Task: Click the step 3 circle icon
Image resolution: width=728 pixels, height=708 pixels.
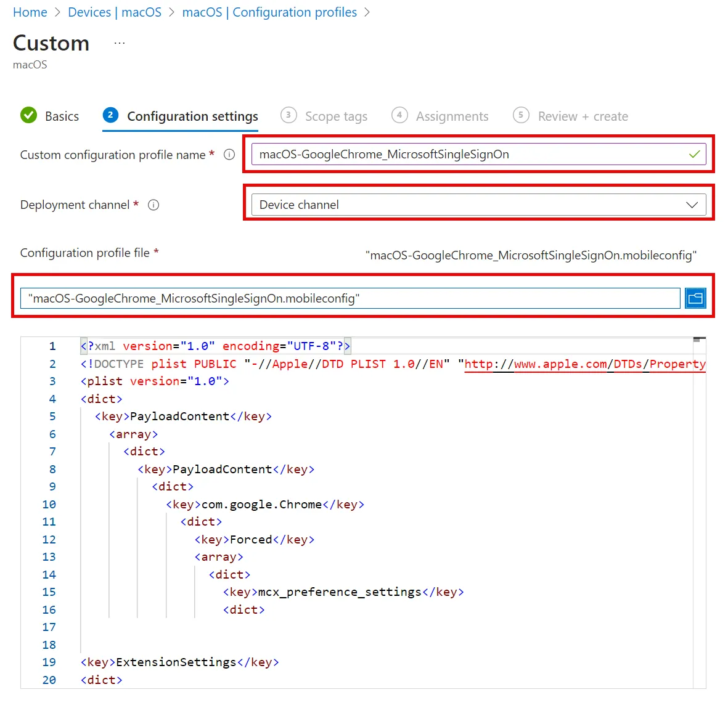Action: click(288, 115)
